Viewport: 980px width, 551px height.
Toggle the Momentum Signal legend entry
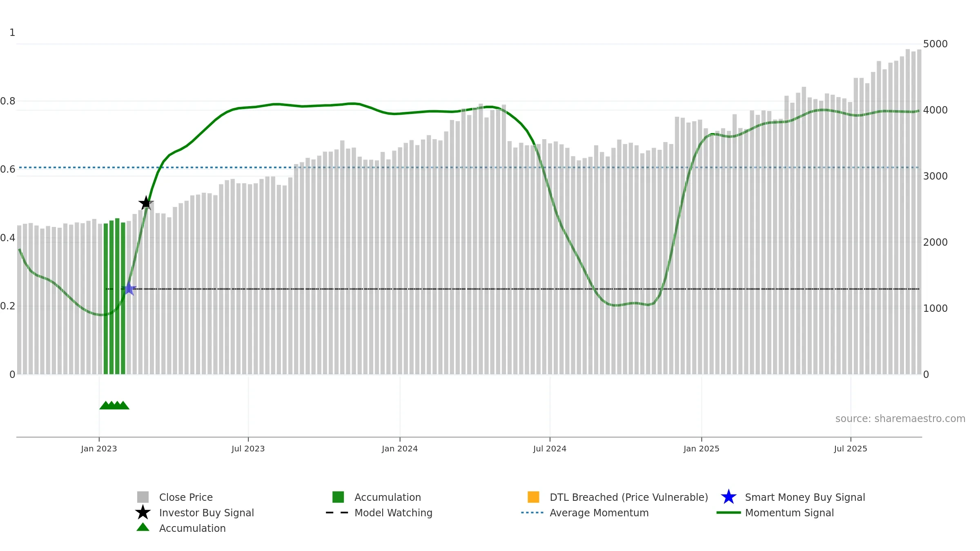[789, 513]
